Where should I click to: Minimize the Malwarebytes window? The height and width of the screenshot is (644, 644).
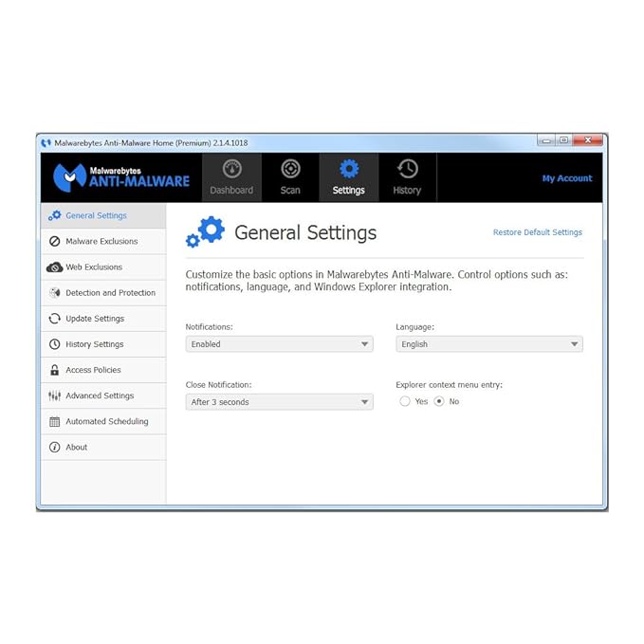pyautogui.click(x=546, y=140)
